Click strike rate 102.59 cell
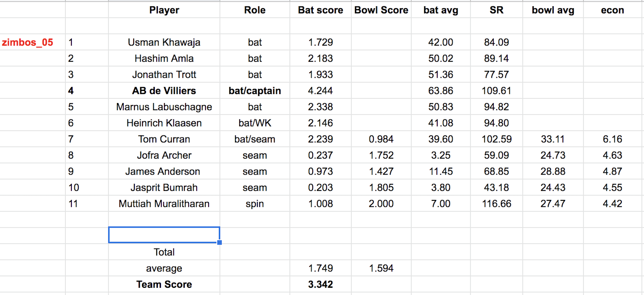Screen dimensions: 644x295 pyautogui.click(x=496, y=139)
